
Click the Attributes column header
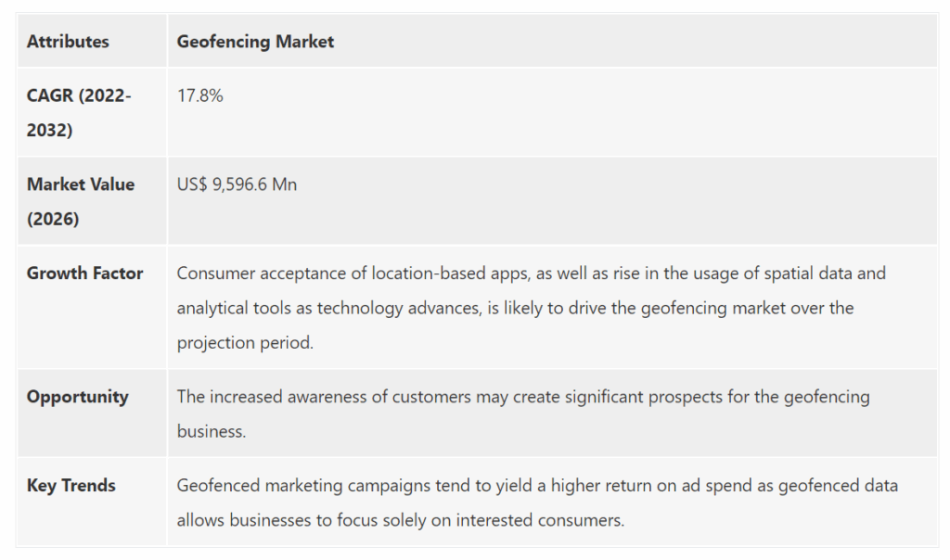[68, 42]
